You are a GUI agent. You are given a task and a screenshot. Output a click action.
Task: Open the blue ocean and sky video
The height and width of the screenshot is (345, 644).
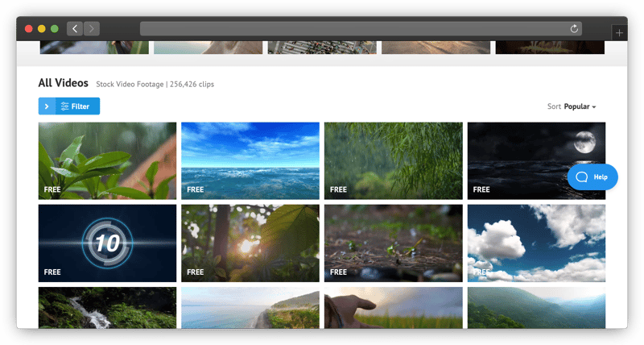click(x=250, y=160)
